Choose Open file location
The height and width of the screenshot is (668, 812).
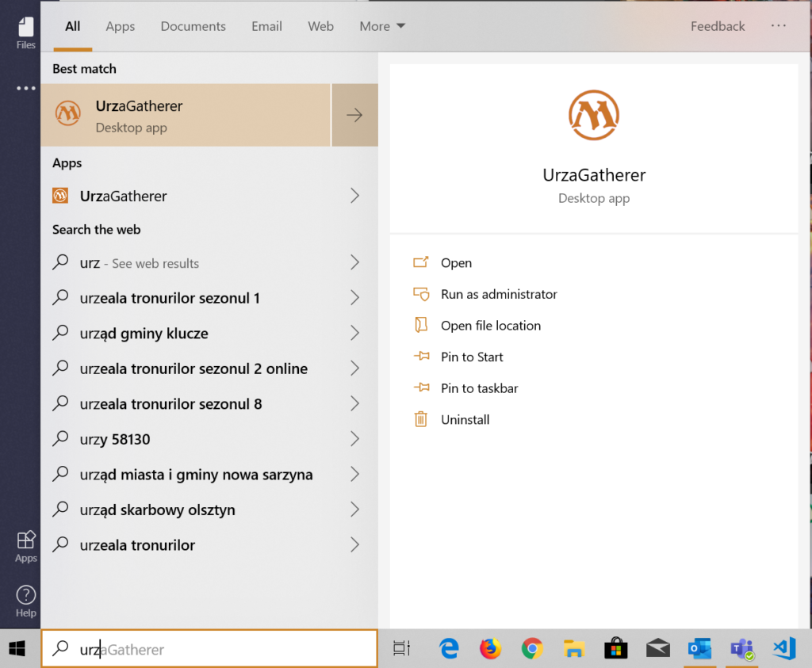tap(490, 326)
